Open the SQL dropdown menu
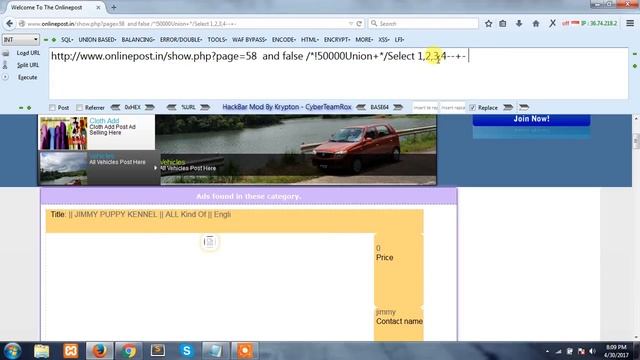 coord(67,40)
